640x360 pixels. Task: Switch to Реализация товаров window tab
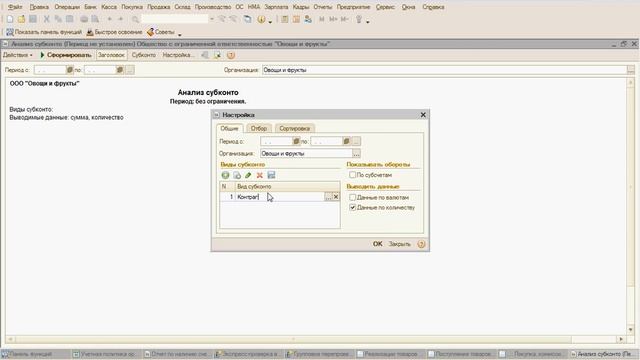(x=391, y=354)
